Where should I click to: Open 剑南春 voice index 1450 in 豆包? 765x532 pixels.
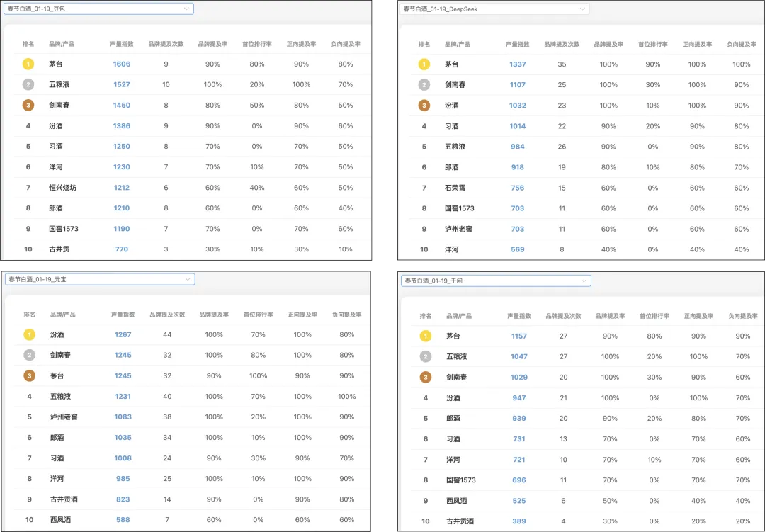coord(122,105)
